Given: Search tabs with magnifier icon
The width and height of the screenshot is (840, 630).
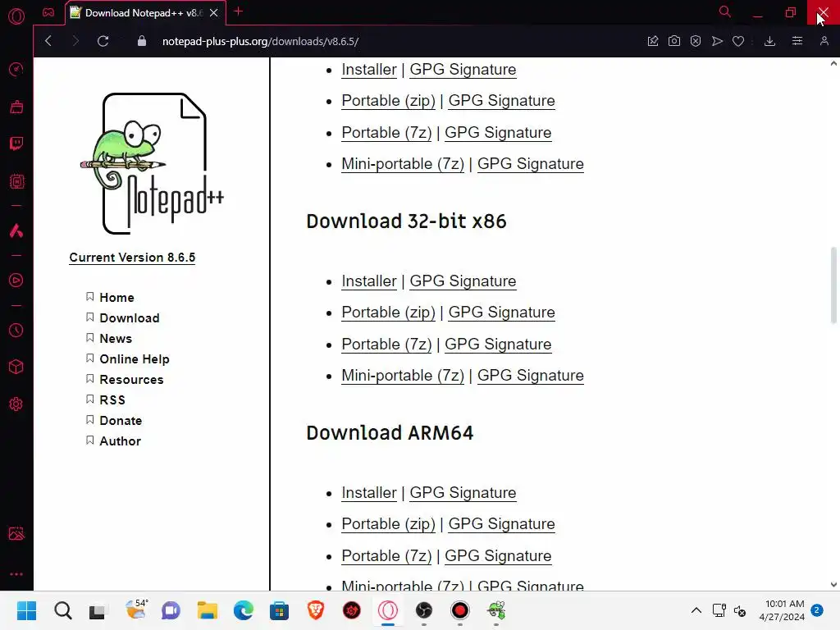Looking at the screenshot, I should tap(725, 11).
